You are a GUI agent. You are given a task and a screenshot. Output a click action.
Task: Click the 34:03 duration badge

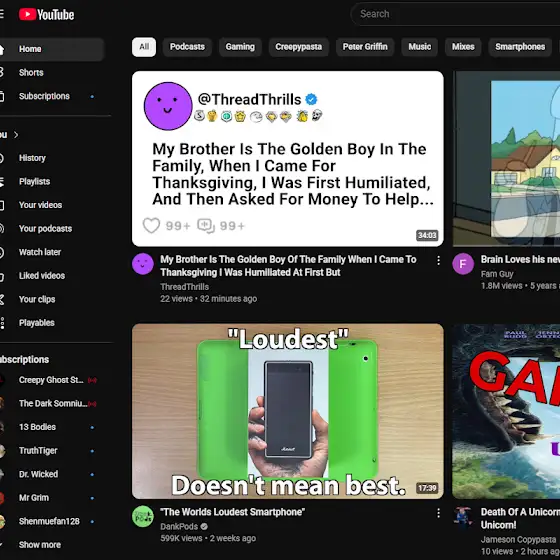(x=427, y=235)
